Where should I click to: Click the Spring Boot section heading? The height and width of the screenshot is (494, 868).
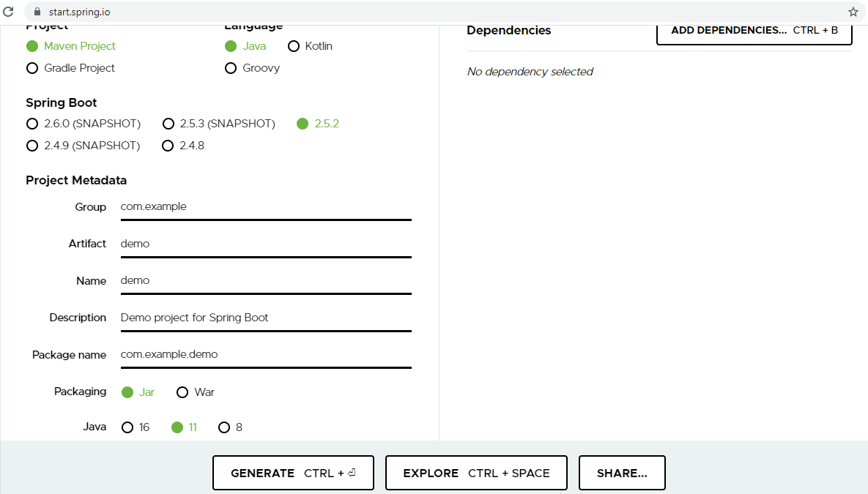[x=62, y=103]
